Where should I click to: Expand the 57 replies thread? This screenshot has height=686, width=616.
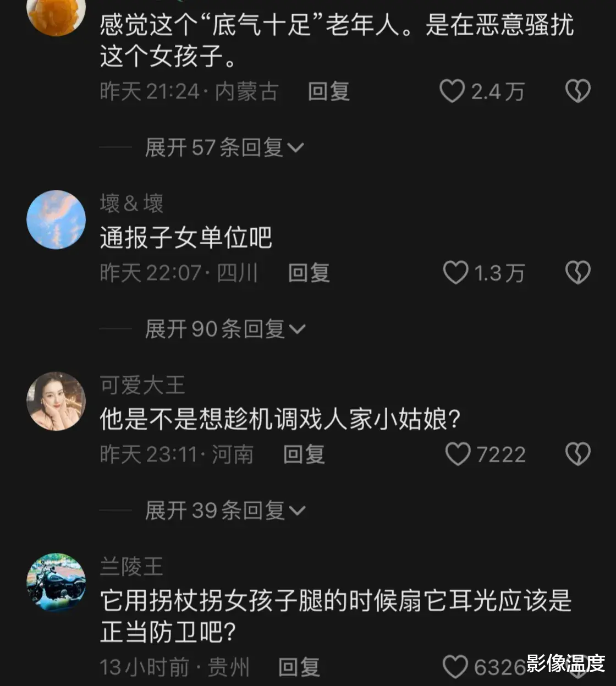(224, 147)
